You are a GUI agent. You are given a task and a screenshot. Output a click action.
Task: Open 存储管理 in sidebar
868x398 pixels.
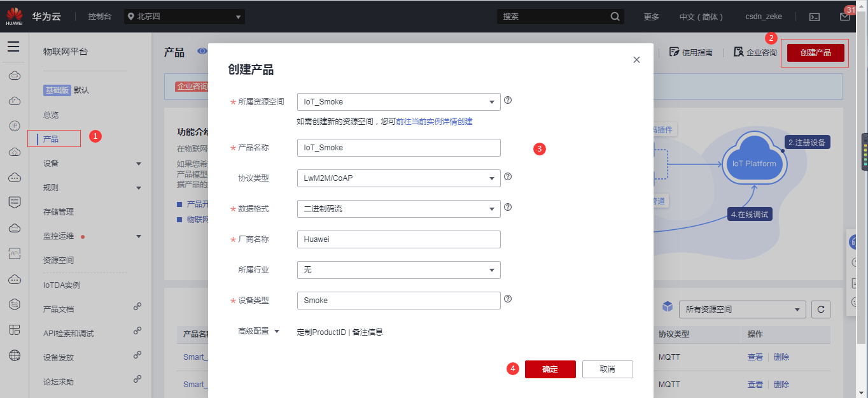[59, 212]
